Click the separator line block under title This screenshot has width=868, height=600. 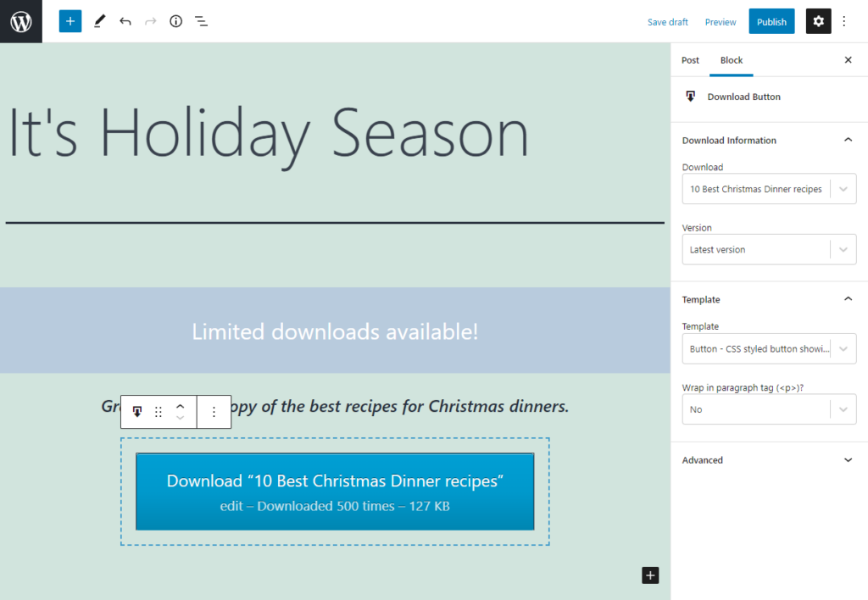[x=335, y=223]
